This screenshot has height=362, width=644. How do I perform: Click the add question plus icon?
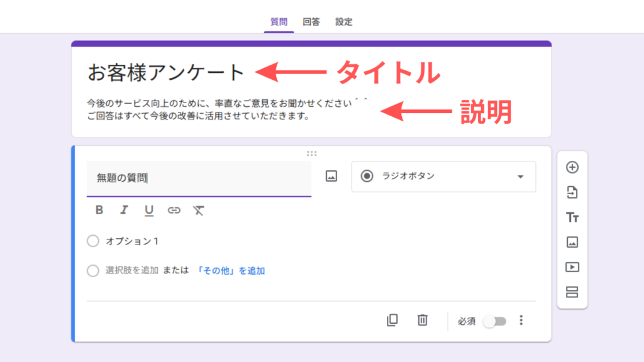pyautogui.click(x=572, y=167)
